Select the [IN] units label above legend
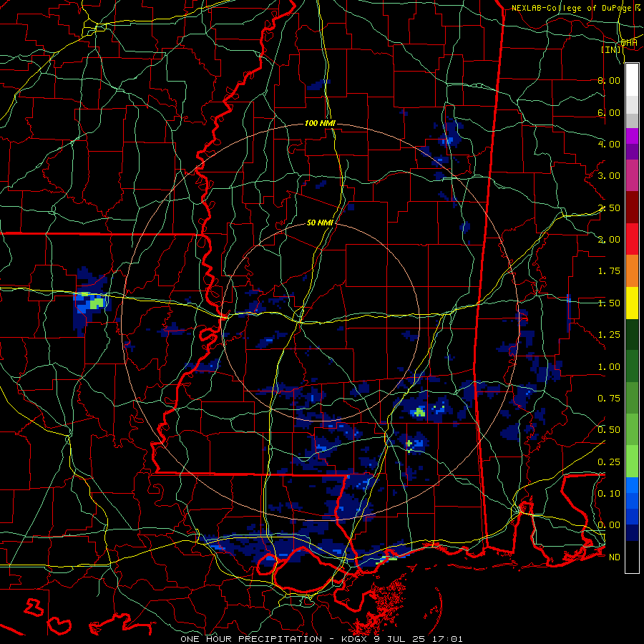This screenshot has width=644, height=644. click(x=611, y=49)
